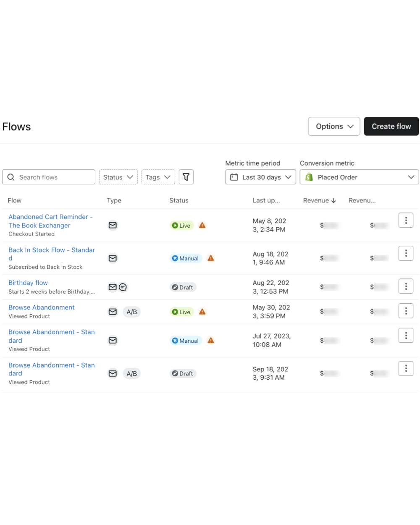Open the Status filter dropdown
This screenshot has width=420, height=525.
click(118, 177)
